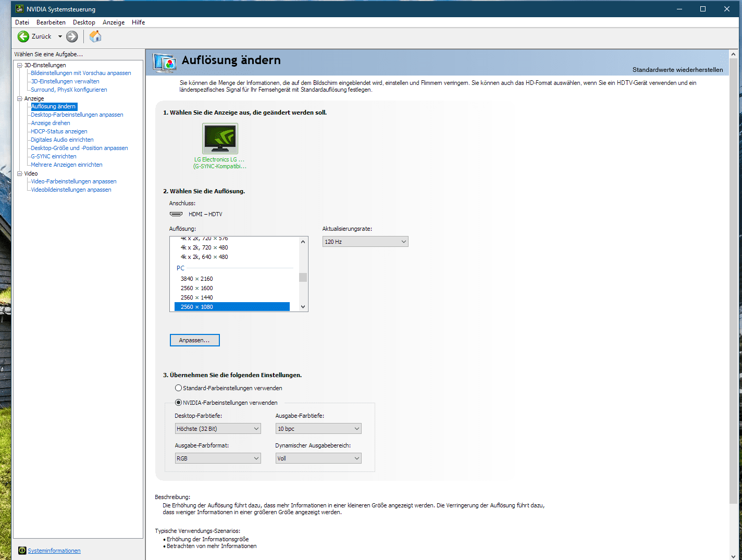This screenshot has width=742, height=560.
Task: Open Video-Farbeinstellungen anpassen
Action: coord(73,181)
